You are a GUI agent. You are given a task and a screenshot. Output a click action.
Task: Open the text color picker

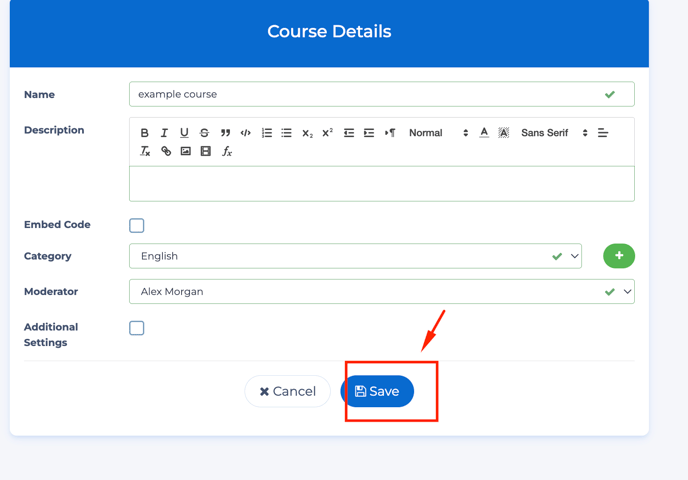484,133
